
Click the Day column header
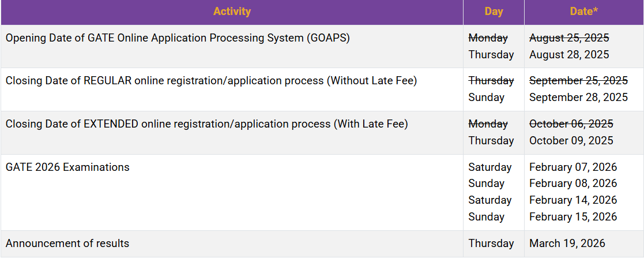coord(494,12)
